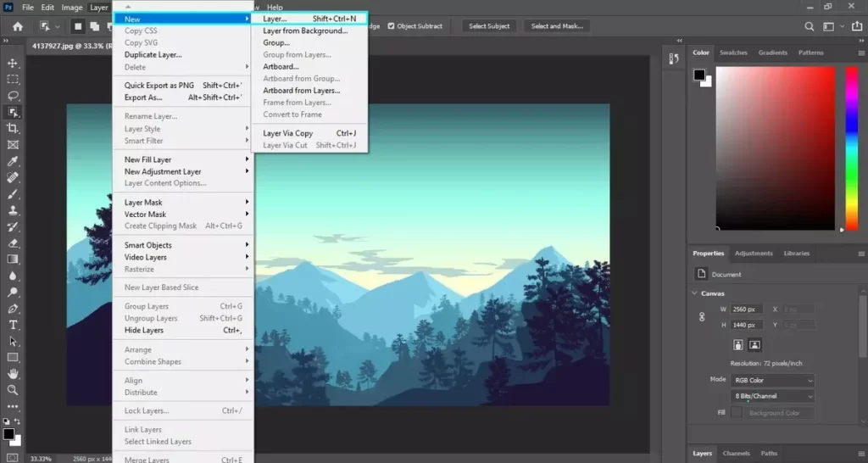
Task: Switch to the Channels tab
Action: click(x=736, y=453)
